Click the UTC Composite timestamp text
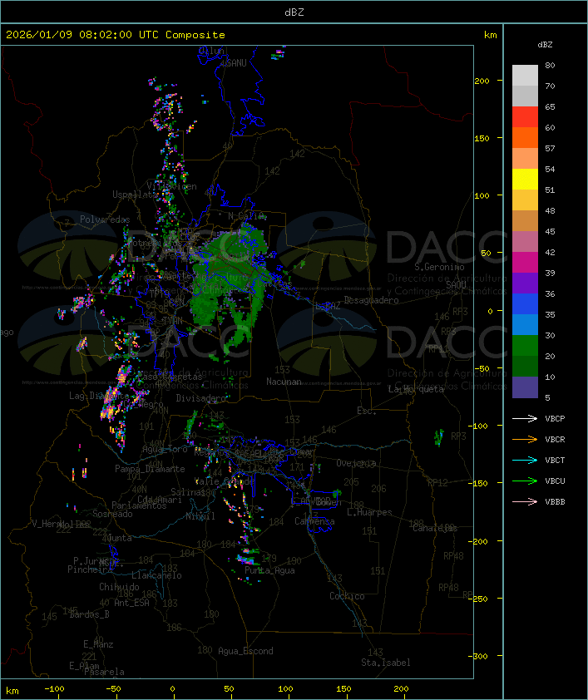The height and width of the screenshot is (700, 588). coord(116,35)
